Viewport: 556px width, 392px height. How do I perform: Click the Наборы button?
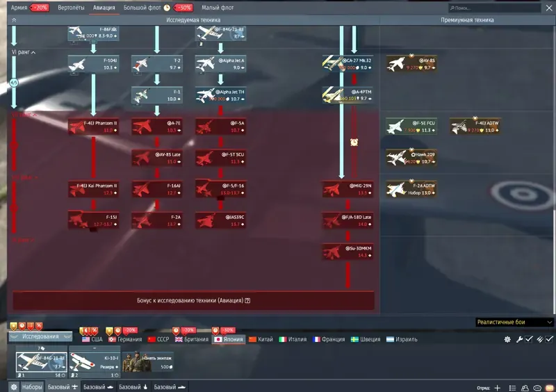tap(32, 386)
